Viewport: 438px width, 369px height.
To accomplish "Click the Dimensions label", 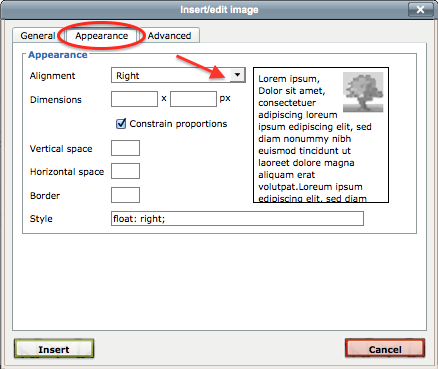I will [56, 100].
